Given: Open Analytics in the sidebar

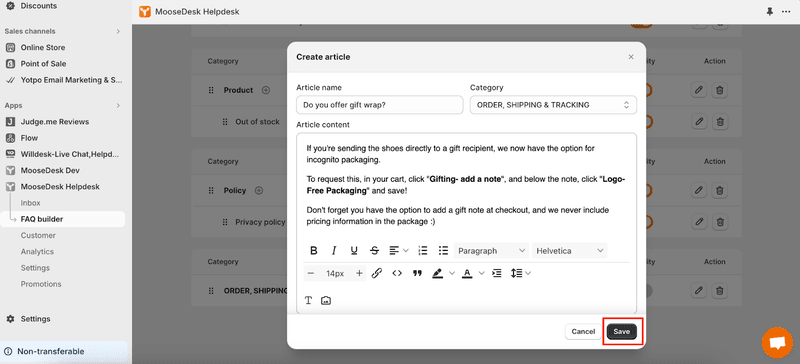Looking at the screenshot, I should point(37,252).
